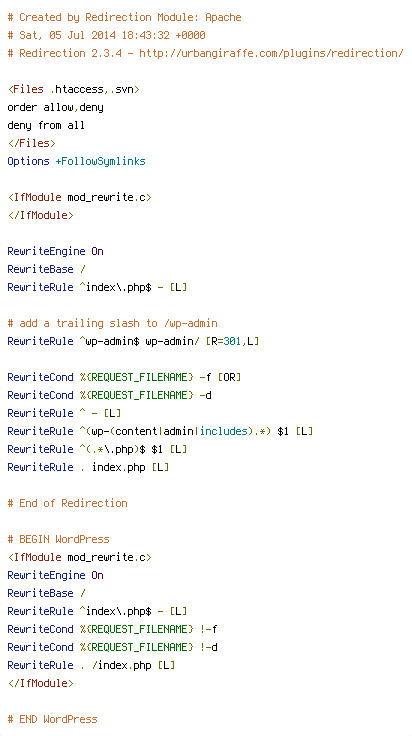Click the rule matching .php files
Screen dimensions: 412x736
coord(97,449)
